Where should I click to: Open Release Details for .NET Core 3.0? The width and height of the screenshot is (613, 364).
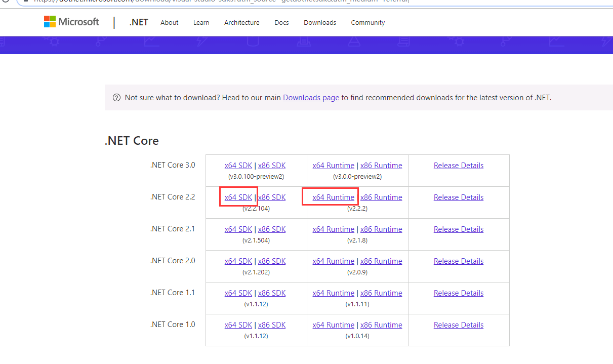(x=459, y=166)
